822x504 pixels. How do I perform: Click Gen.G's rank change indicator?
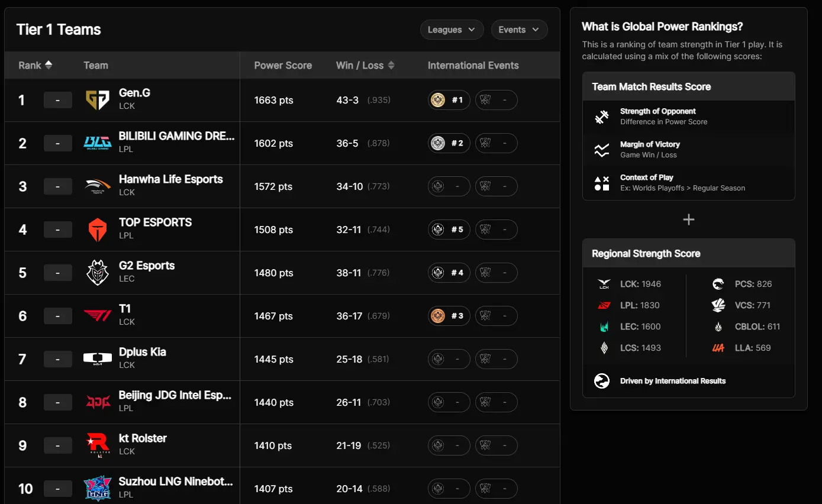pyautogui.click(x=58, y=100)
